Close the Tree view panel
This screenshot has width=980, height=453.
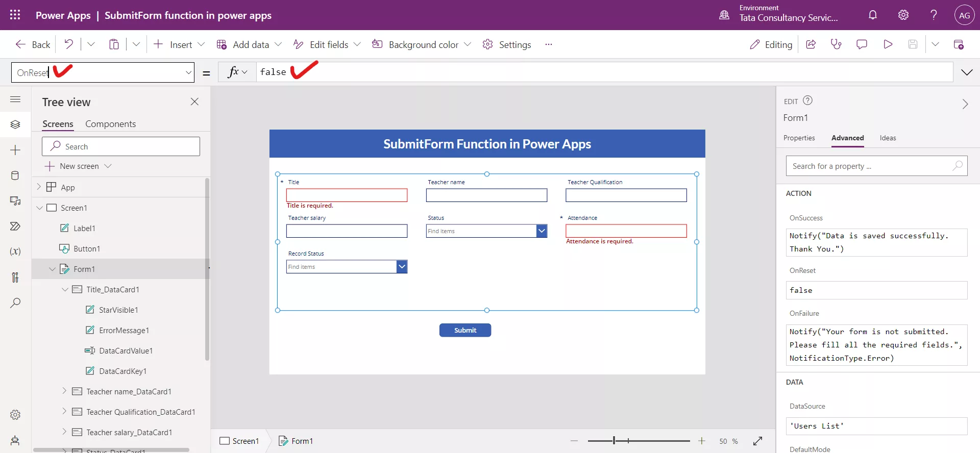pos(194,102)
